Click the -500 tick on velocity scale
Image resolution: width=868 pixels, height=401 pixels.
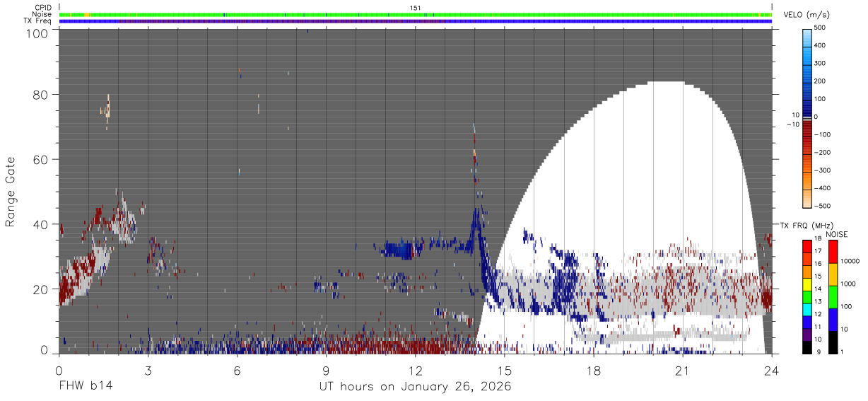pos(823,206)
